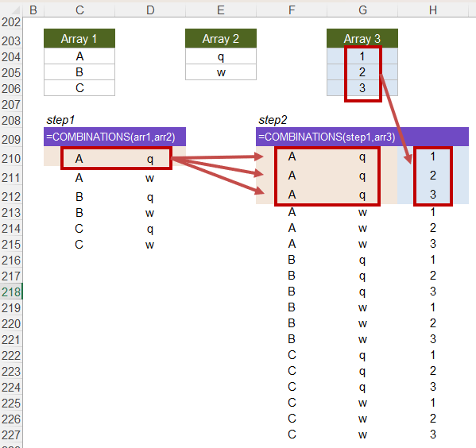Click the step1 label cell

[x=79, y=120]
